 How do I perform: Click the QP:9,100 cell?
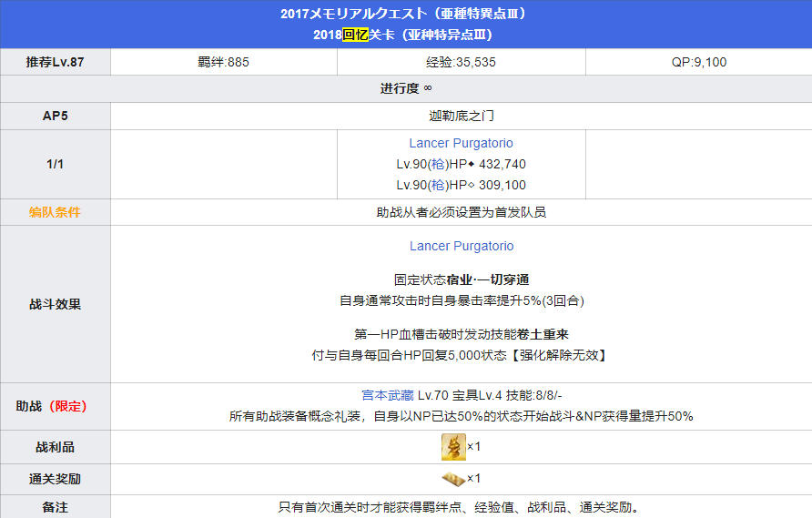coord(699,62)
